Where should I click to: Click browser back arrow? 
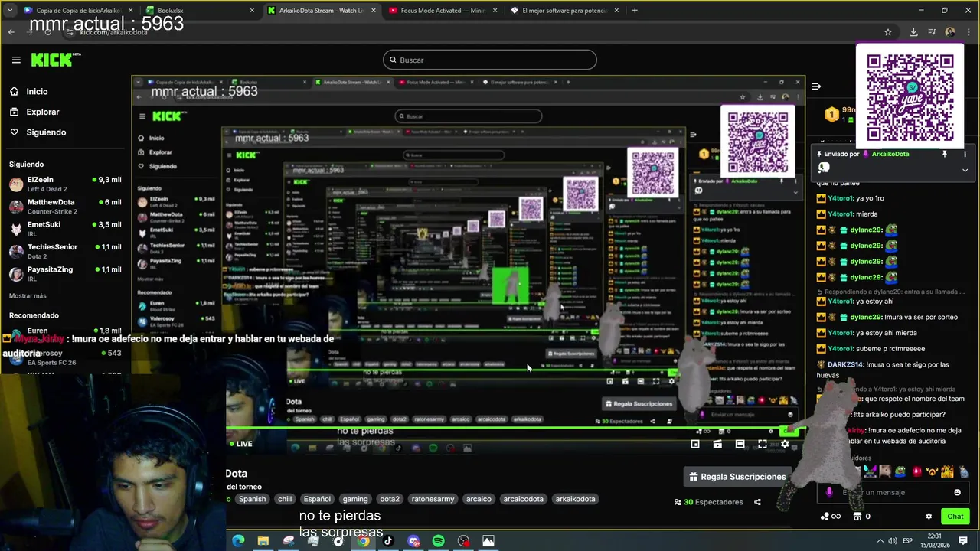11,32
